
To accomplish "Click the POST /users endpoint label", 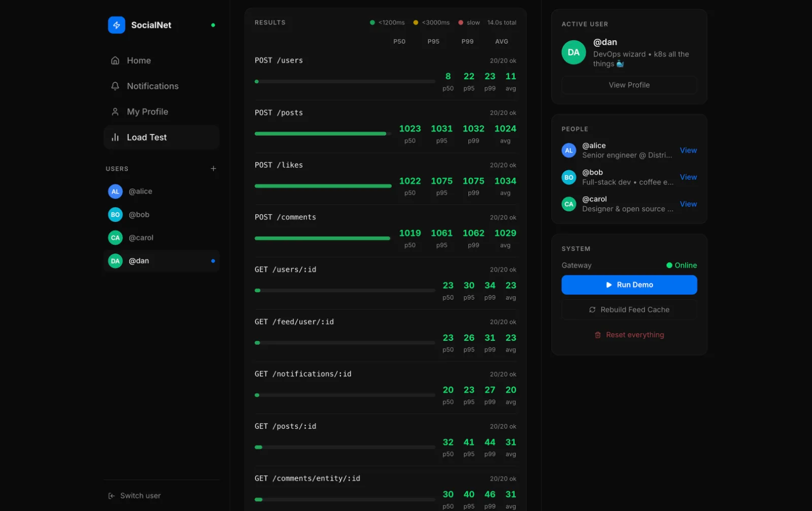I will pos(279,60).
